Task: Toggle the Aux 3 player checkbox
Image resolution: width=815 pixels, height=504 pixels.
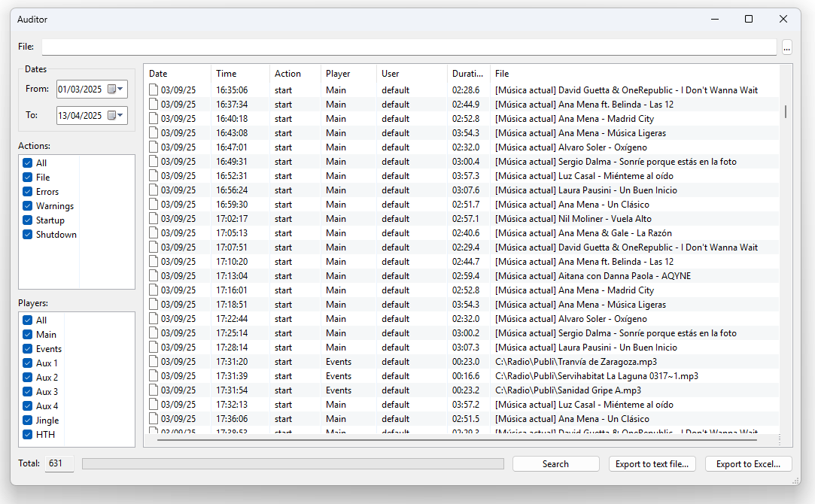Action: 28,392
